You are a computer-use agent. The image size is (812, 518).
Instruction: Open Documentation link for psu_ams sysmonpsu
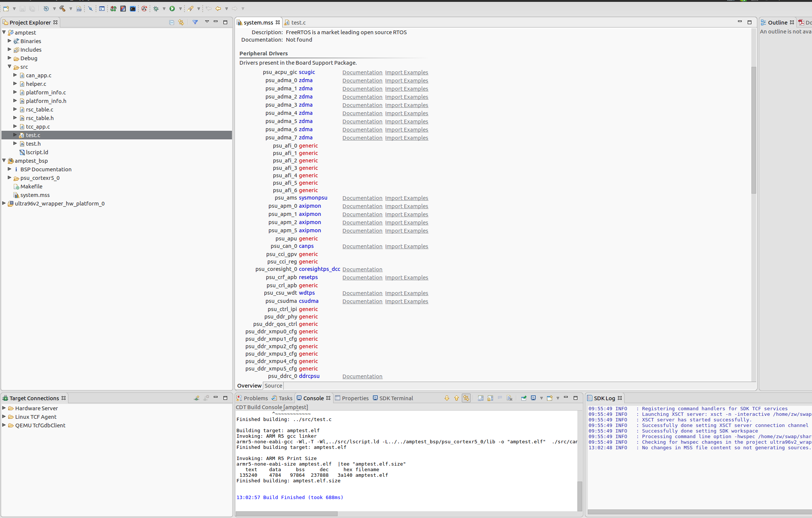362,198
